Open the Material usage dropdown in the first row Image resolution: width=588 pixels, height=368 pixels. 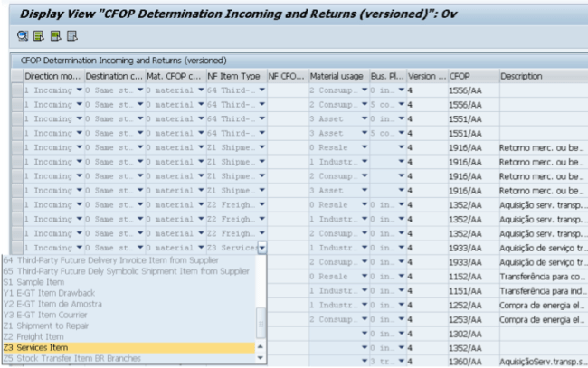click(365, 90)
